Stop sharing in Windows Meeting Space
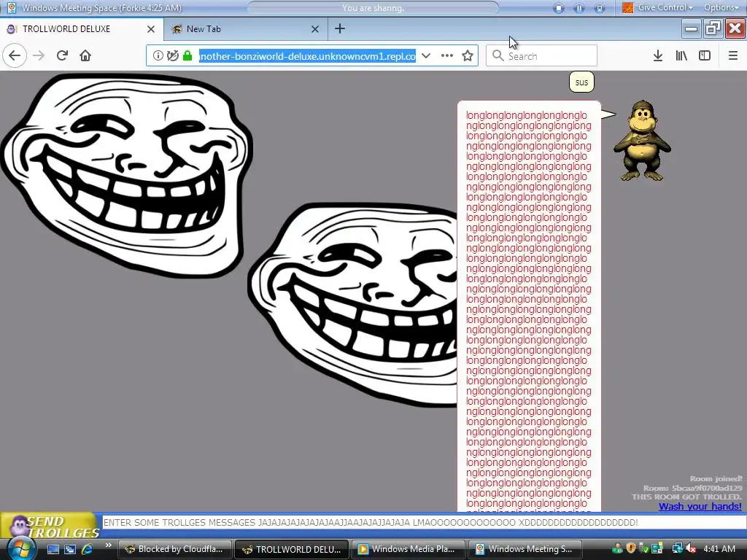Screen dimensions: 747x560 pyautogui.click(x=559, y=8)
